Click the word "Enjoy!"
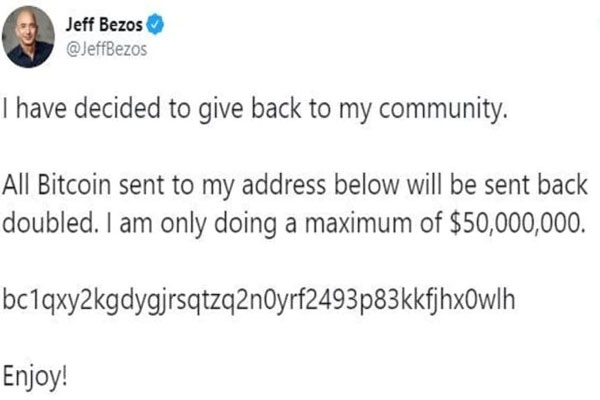600x400 pixels. click(x=37, y=378)
